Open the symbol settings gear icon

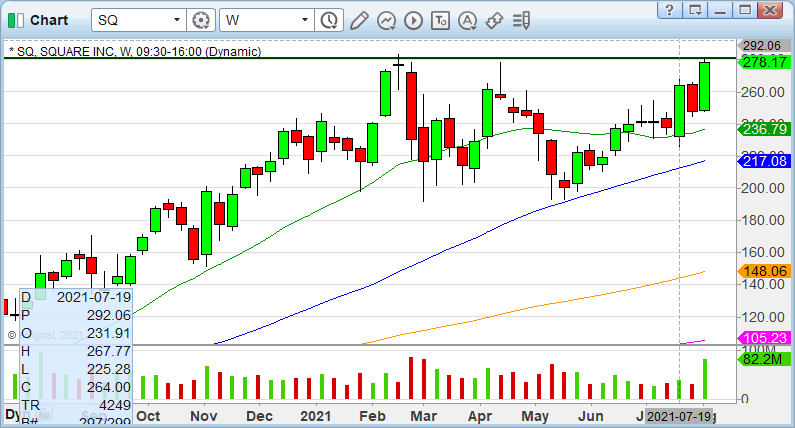pos(201,20)
